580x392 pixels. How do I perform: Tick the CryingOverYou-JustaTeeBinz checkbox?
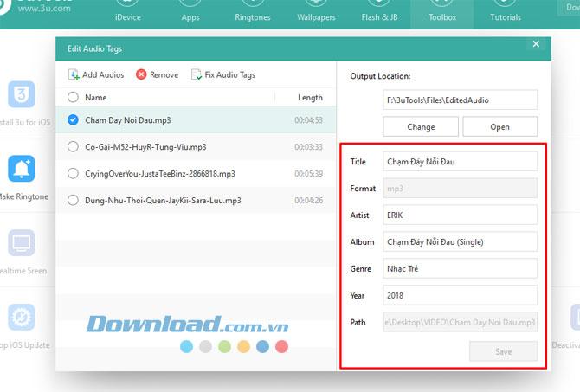click(x=73, y=173)
